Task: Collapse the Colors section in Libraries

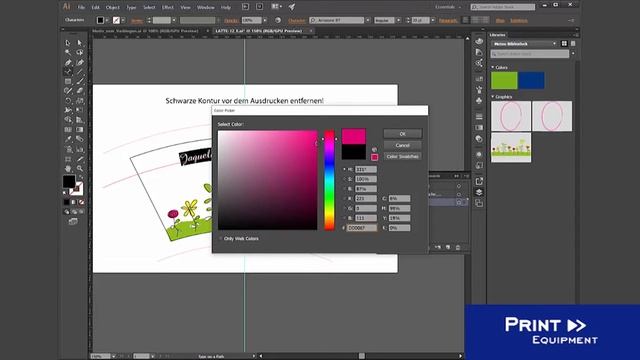Action: click(x=493, y=67)
